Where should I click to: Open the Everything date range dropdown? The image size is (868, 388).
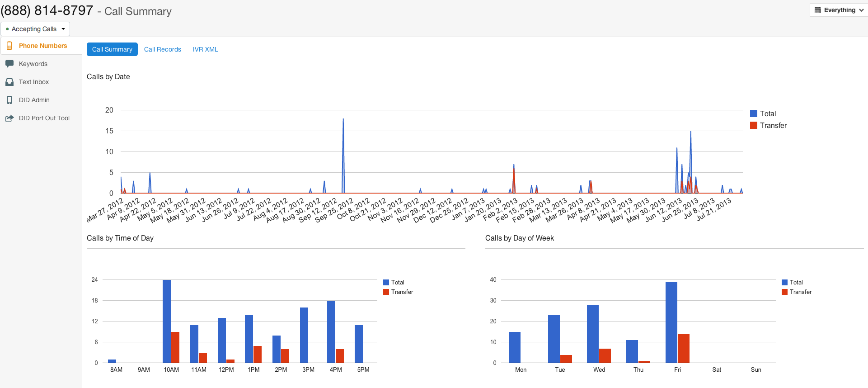(839, 10)
